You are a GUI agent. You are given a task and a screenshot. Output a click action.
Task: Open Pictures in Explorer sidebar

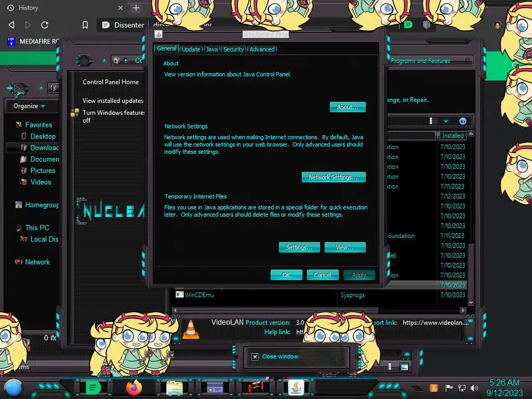(43, 170)
